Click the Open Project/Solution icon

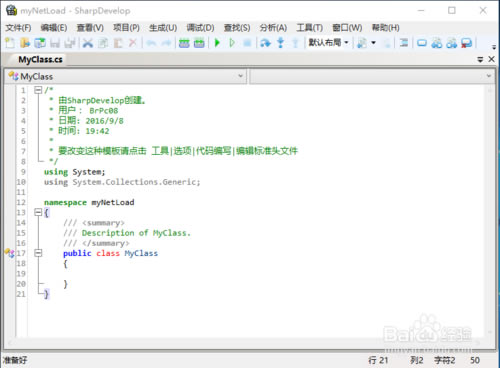[x=40, y=43]
